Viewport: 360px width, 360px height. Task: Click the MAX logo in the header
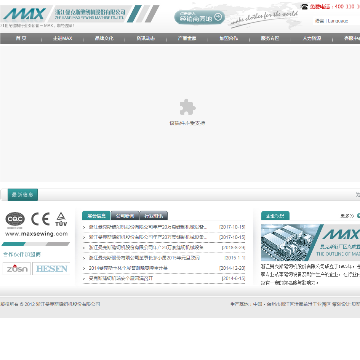pyautogui.click(x=25, y=14)
